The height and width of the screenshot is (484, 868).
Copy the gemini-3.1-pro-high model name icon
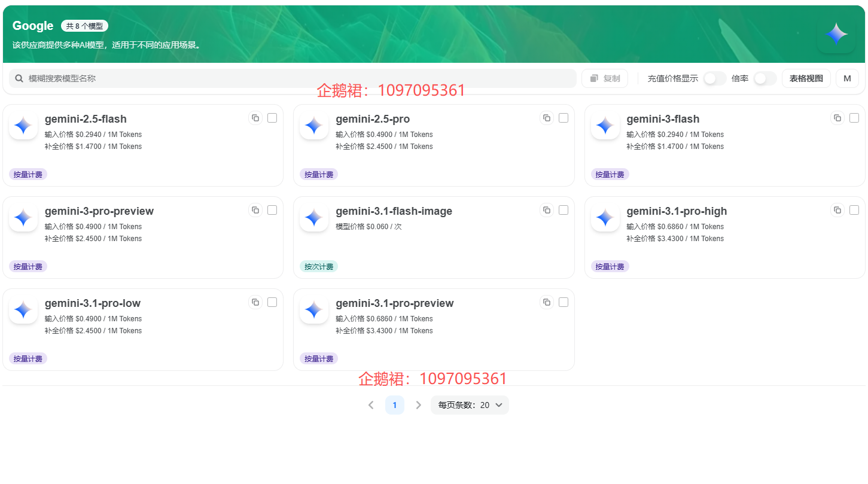(x=837, y=210)
